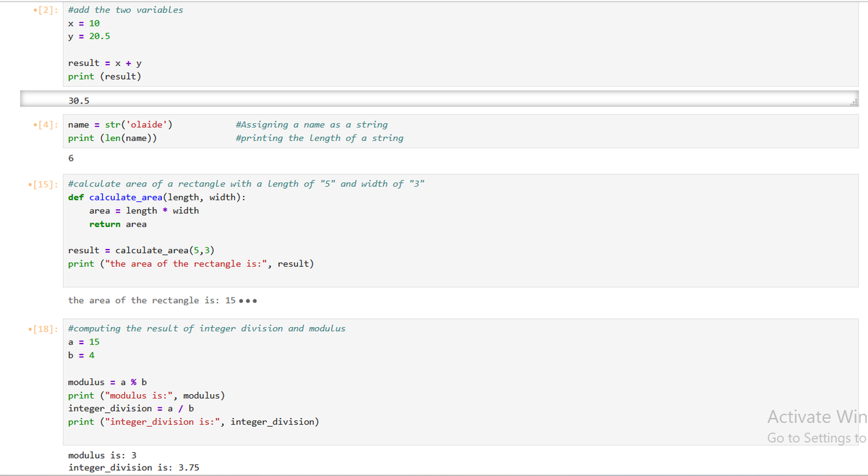Expand the collapsed output ellipsis after 15
868x476 pixels.
click(x=248, y=301)
